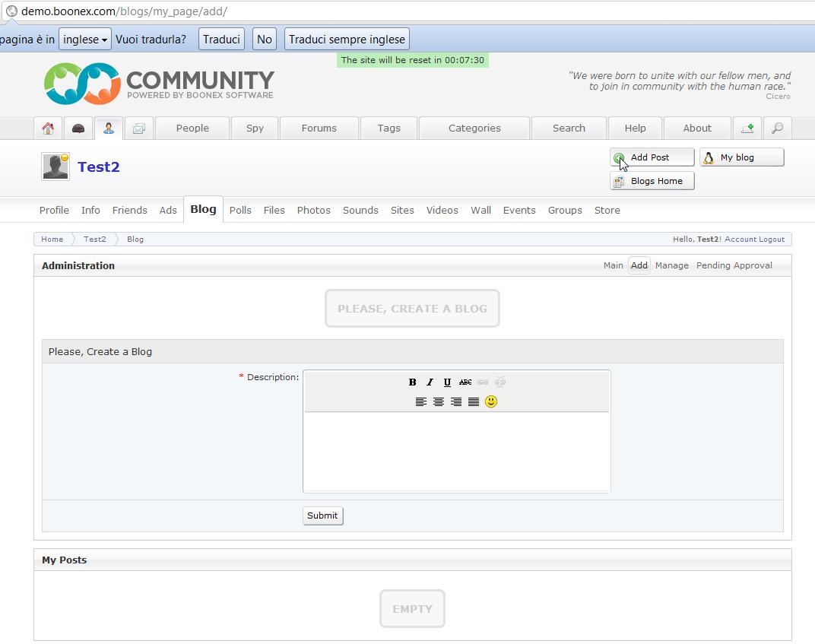Open the Forums menu item
This screenshot has height=644, width=815.
pyautogui.click(x=319, y=128)
